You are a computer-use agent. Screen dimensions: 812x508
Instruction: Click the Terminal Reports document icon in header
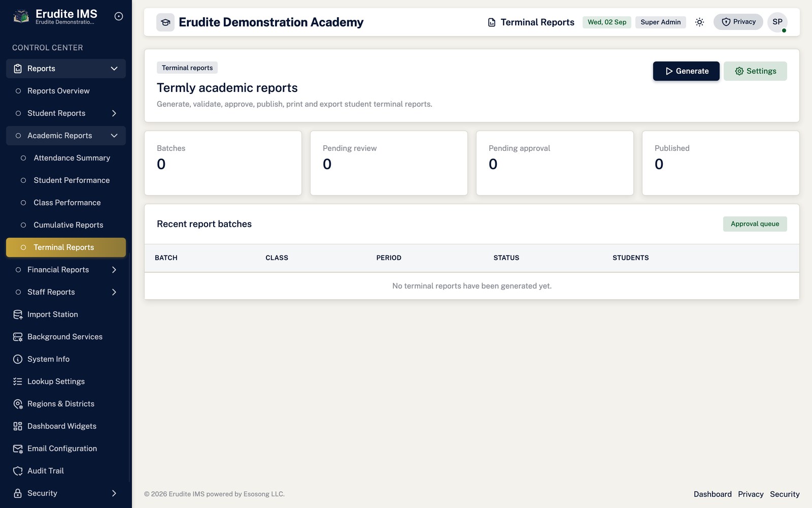pos(492,22)
